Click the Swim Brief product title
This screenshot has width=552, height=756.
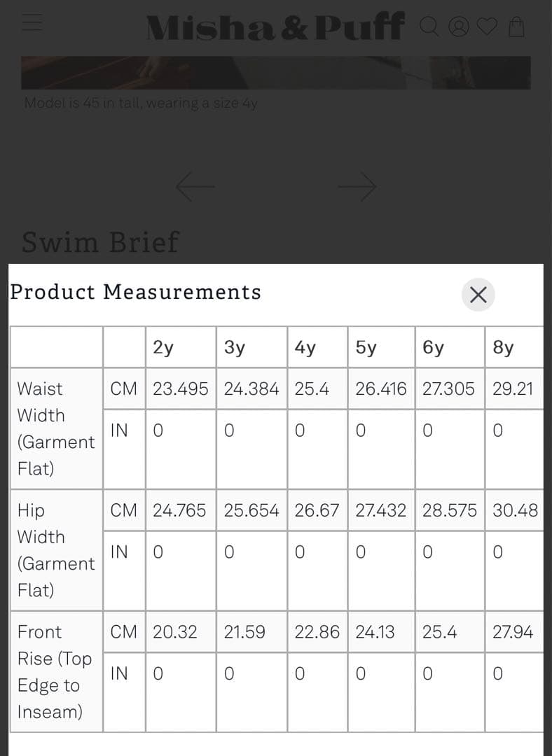pos(100,242)
